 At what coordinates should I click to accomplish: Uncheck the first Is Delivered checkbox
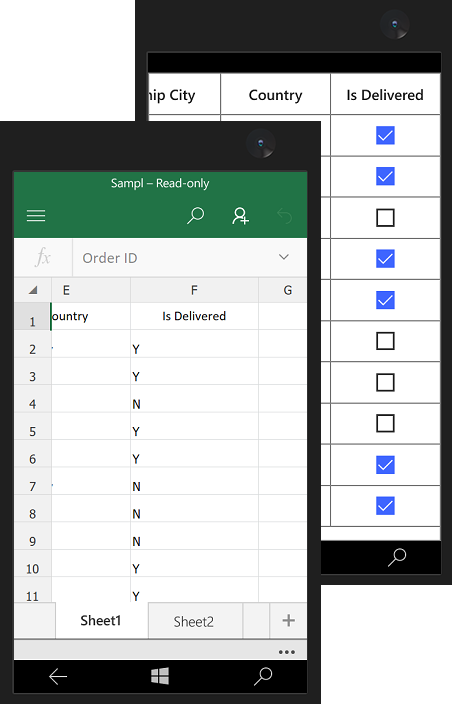tap(385, 135)
